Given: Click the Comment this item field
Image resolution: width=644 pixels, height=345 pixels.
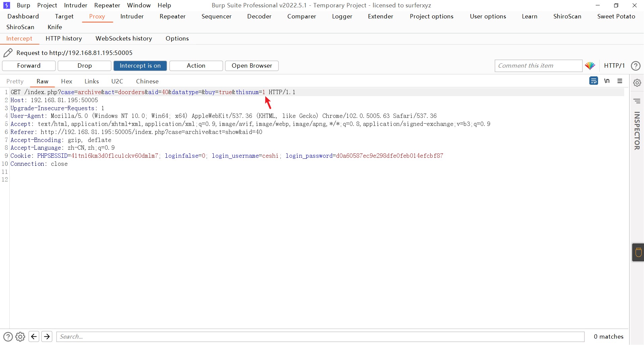Looking at the screenshot, I should tap(538, 66).
